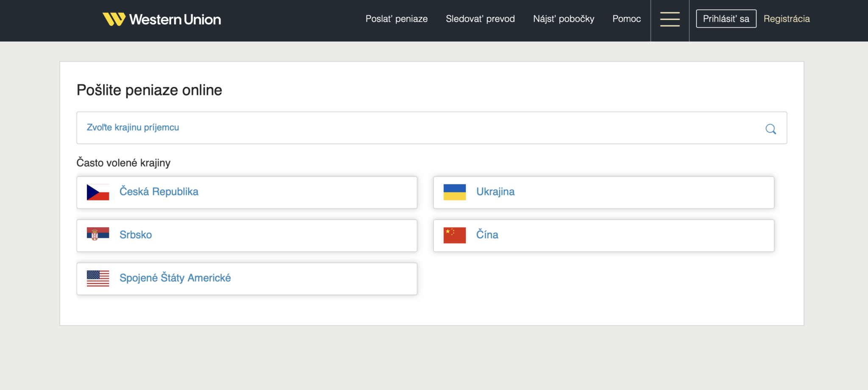Choose 'Ukrajina' from frequent countries
The height and width of the screenshot is (390, 868).
point(495,192)
